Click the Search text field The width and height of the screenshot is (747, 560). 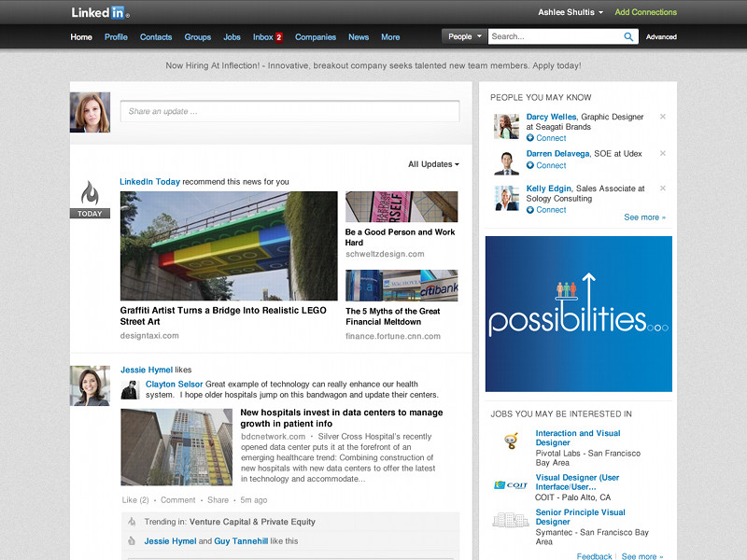pos(556,36)
